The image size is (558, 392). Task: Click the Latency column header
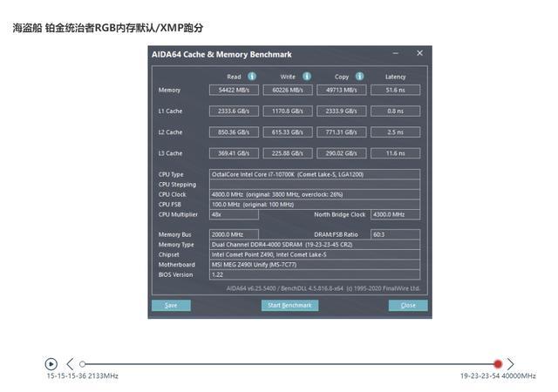395,77
